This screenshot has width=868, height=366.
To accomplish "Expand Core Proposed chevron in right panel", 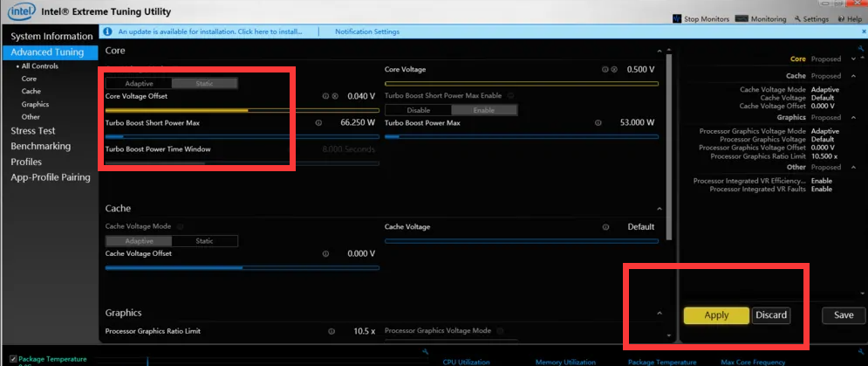I will pyautogui.click(x=852, y=59).
